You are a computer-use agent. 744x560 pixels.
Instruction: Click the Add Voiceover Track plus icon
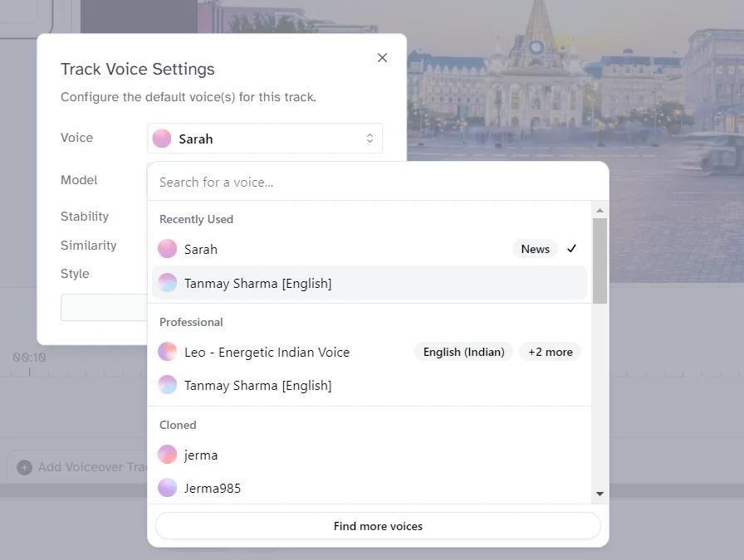[24, 468]
